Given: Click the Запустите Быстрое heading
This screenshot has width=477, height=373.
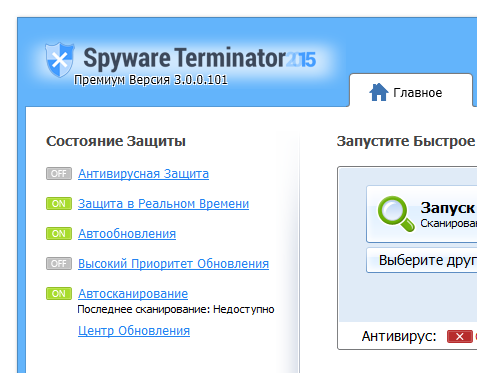Looking at the screenshot, I should [x=406, y=141].
